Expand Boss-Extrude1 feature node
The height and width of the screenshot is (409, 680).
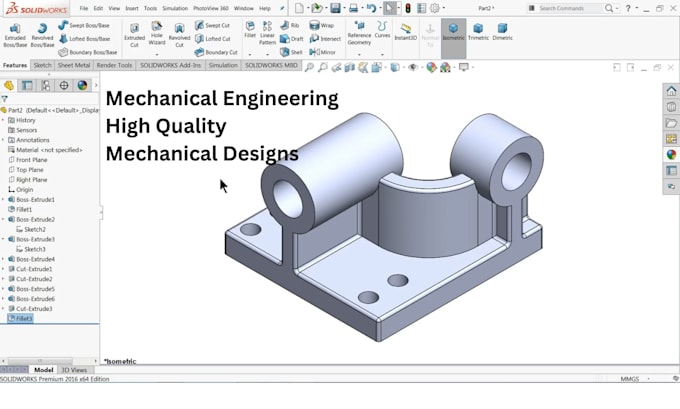(3, 200)
